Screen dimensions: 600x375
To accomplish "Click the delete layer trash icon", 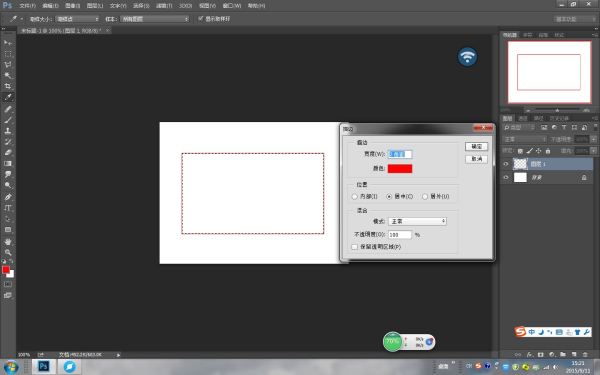I will pyautogui.click(x=585, y=355).
